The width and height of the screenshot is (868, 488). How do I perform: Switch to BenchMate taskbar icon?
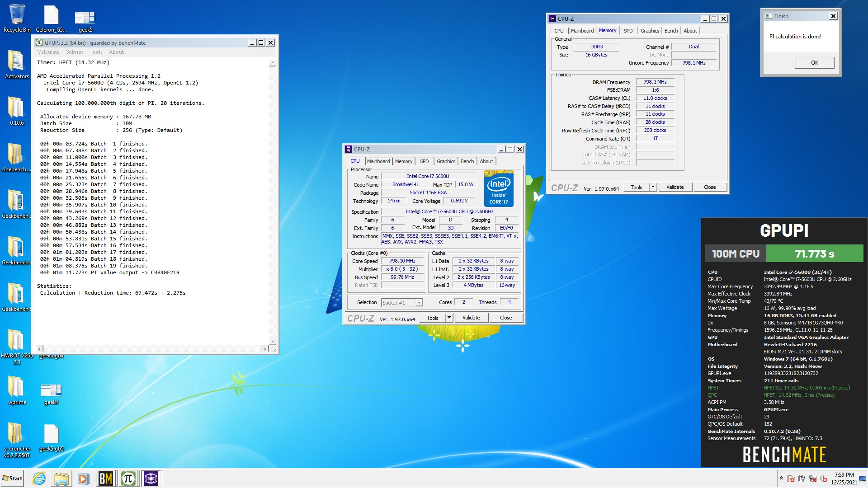click(x=105, y=478)
